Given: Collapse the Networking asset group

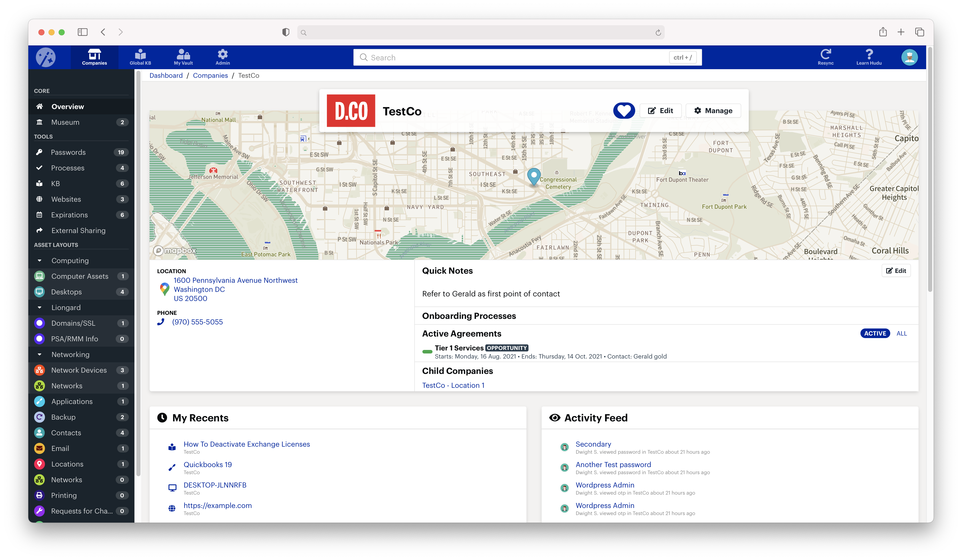Looking at the screenshot, I should [x=40, y=354].
